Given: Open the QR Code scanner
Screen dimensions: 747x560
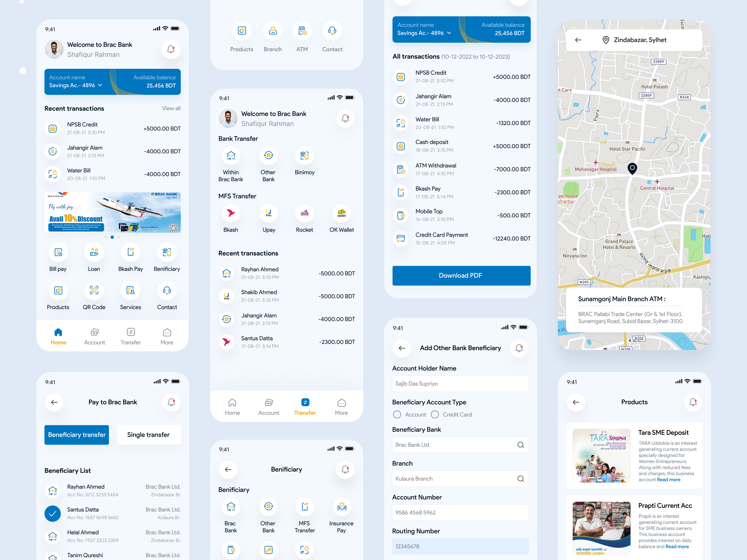Looking at the screenshot, I should click(x=94, y=291).
